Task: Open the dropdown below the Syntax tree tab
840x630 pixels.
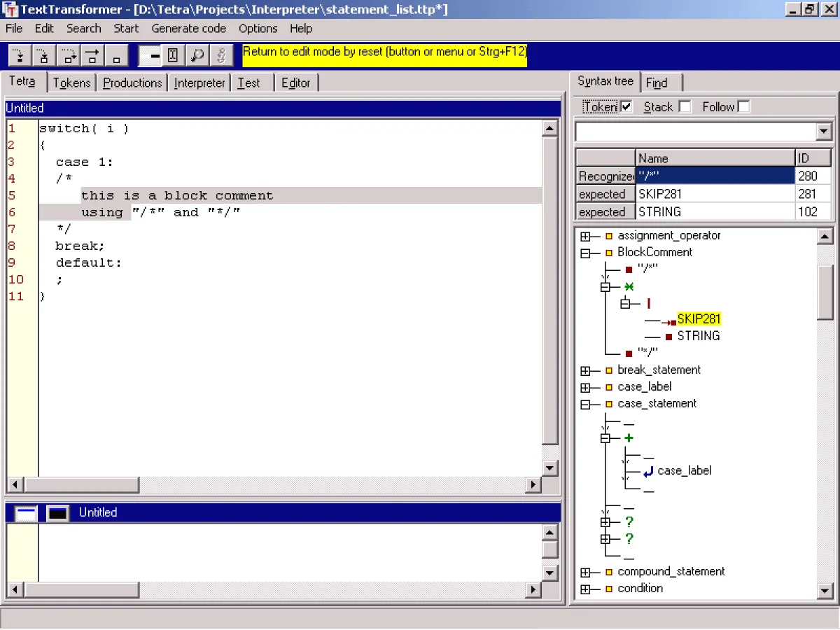Action: coord(824,131)
